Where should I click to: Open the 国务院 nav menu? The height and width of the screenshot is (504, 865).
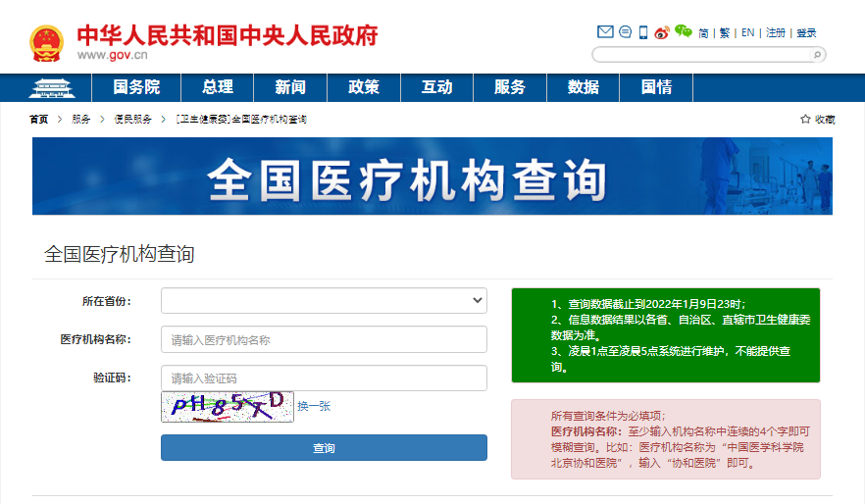[136, 87]
